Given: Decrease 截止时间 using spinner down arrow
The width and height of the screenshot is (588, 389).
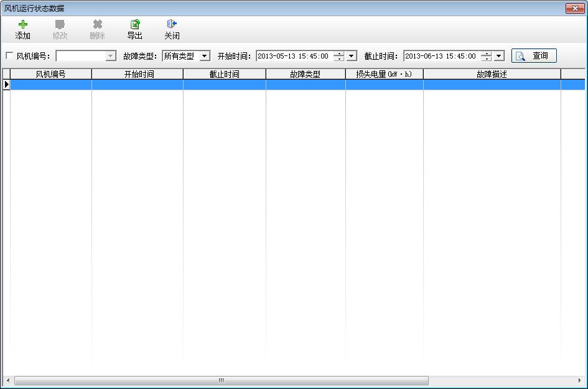Looking at the screenshot, I should [487, 59].
